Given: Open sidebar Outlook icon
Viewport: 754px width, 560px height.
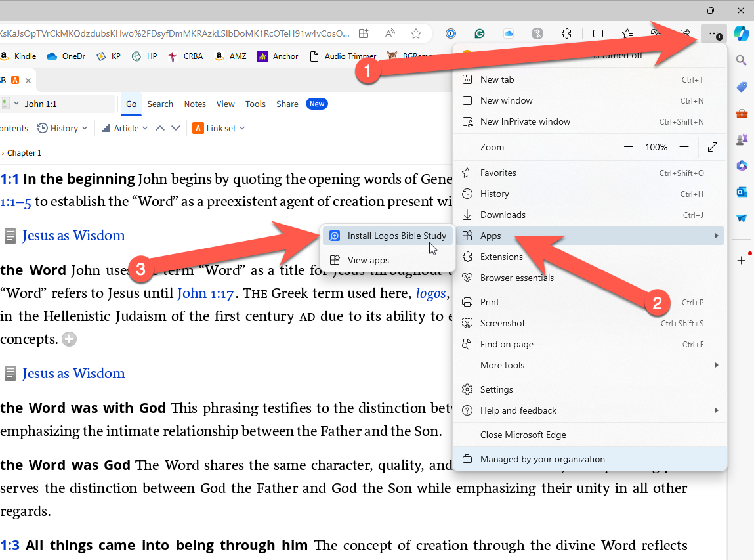Looking at the screenshot, I should 741,192.
